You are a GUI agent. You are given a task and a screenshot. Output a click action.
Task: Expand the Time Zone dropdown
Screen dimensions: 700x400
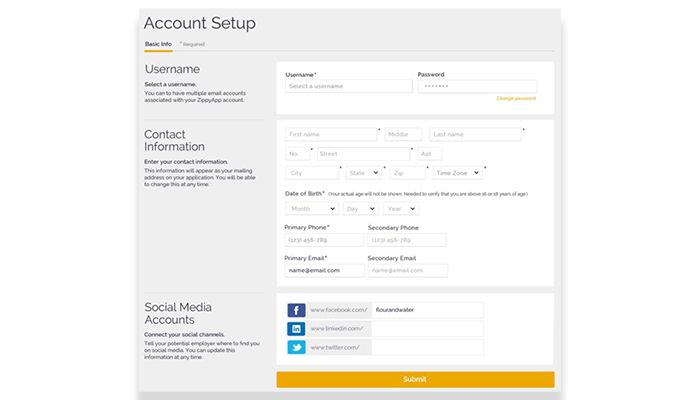click(458, 173)
